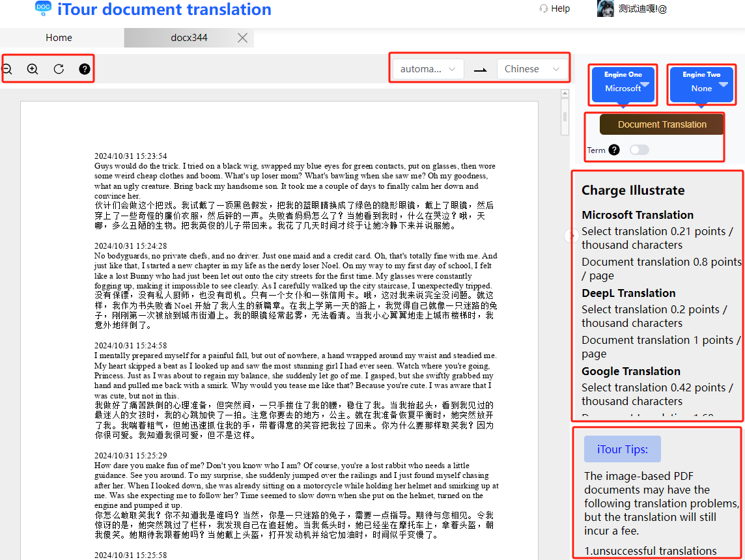The image size is (745, 560).
Task: Click the Chinese paragraph starting '没有保镖'
Action: coord(296,310)
